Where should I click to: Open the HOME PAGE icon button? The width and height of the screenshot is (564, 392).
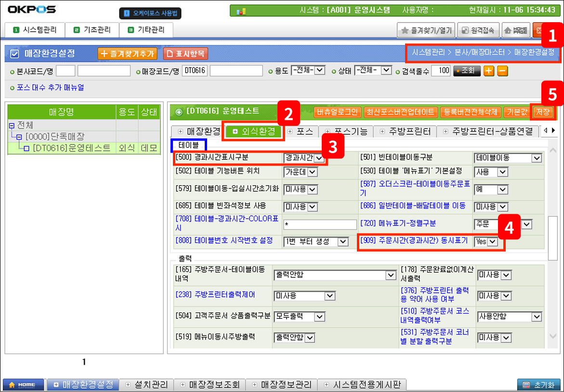pyautogui.click(x=516, y=30)
